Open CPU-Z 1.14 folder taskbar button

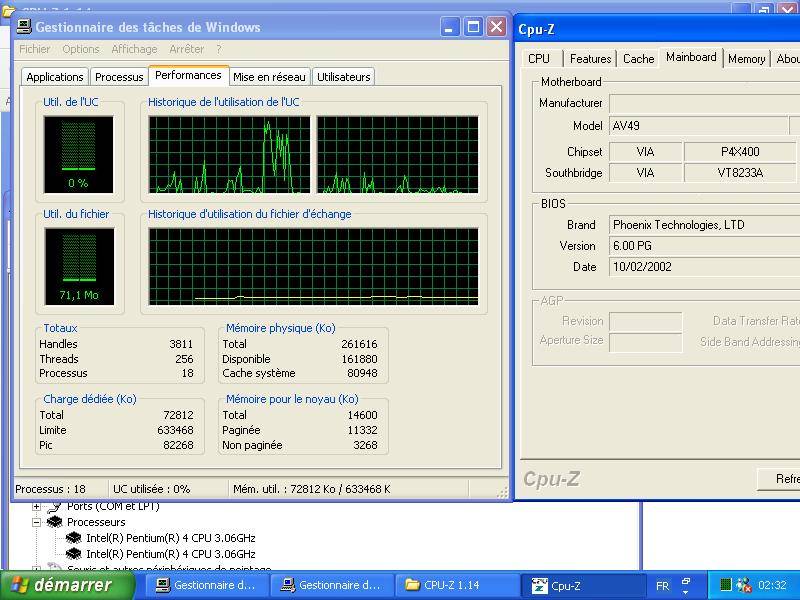tap(442, 586)
